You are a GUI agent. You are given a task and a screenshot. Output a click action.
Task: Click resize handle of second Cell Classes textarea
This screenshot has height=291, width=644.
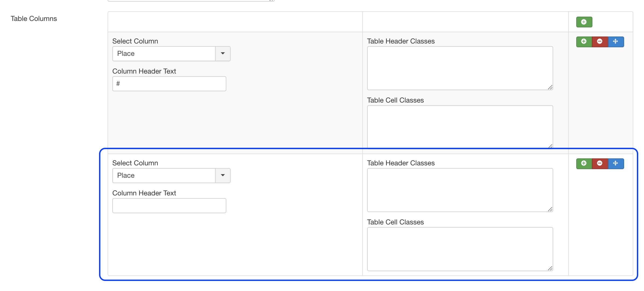550,268
